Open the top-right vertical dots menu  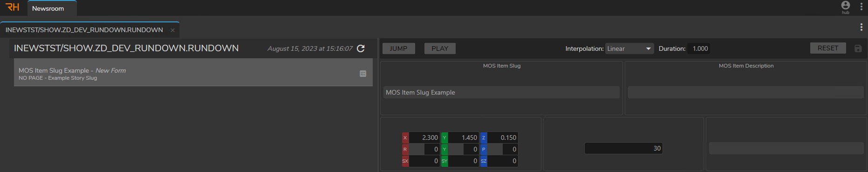[x=861, y=7]
